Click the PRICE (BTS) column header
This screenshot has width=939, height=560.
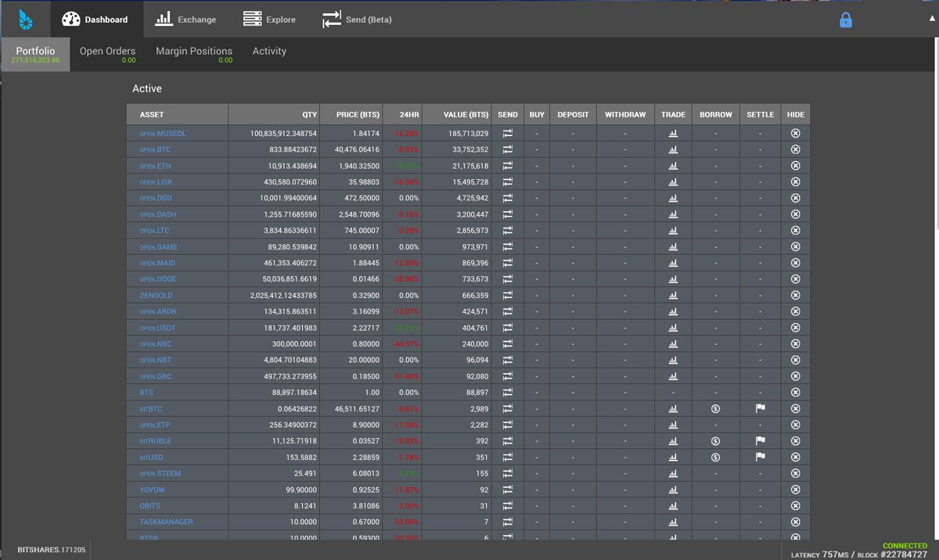(352, 114)
